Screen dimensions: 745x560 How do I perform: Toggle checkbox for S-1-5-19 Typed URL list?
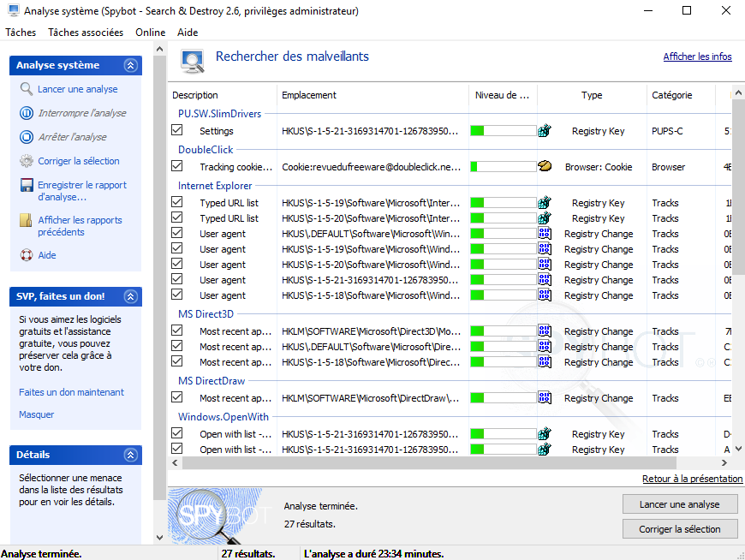[176, 202]
